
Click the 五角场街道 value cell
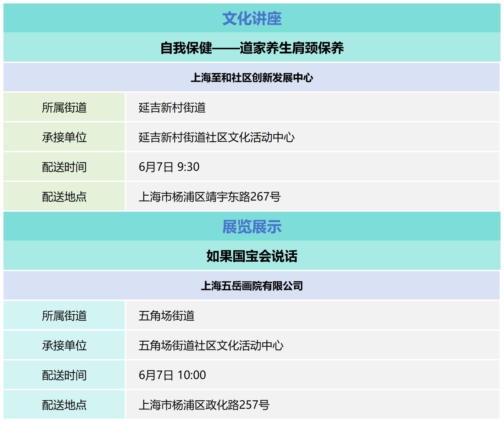coord(166,316)
